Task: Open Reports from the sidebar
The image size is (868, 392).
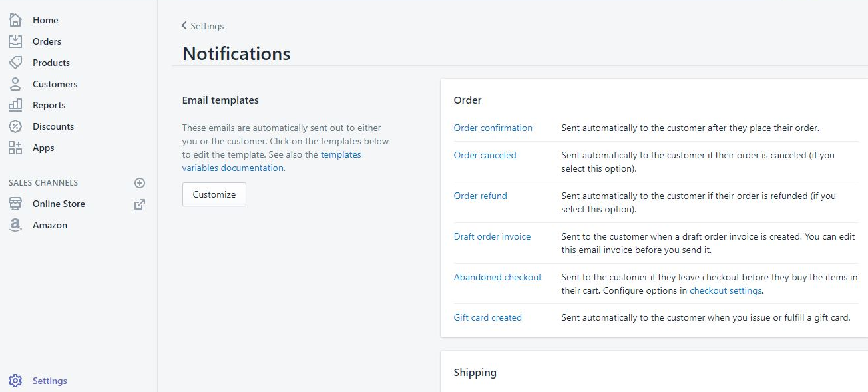Action: 49,105
